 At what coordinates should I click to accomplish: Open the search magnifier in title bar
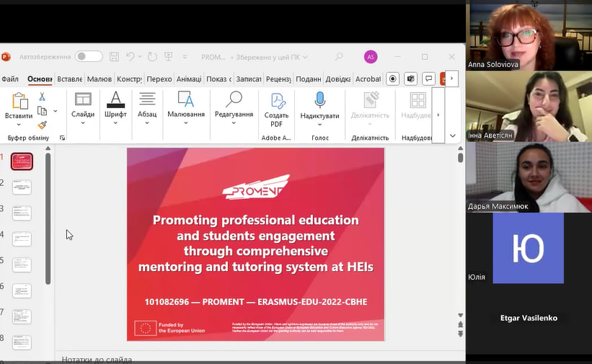[338, 56]
